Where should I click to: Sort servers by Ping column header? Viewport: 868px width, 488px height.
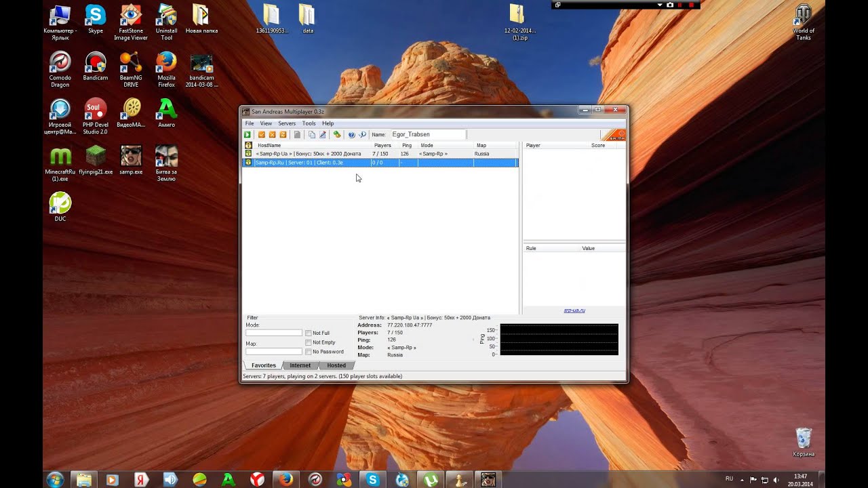[x=409, y=145]
